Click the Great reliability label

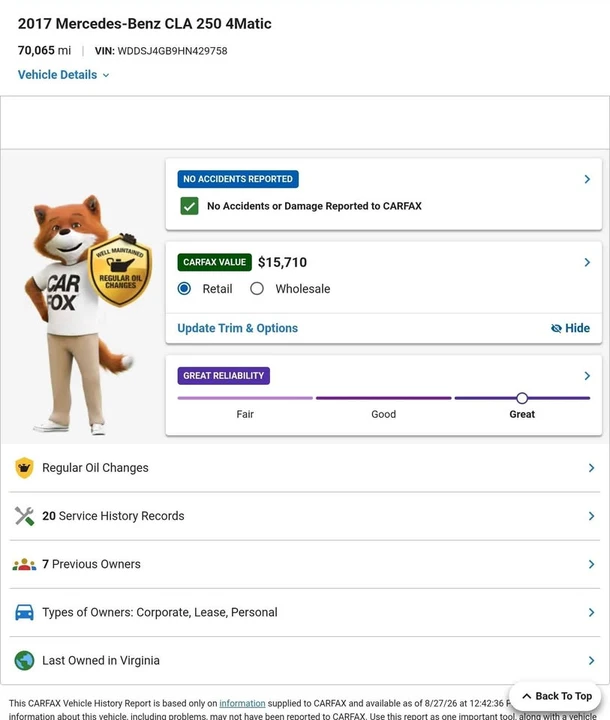[522, 414]
